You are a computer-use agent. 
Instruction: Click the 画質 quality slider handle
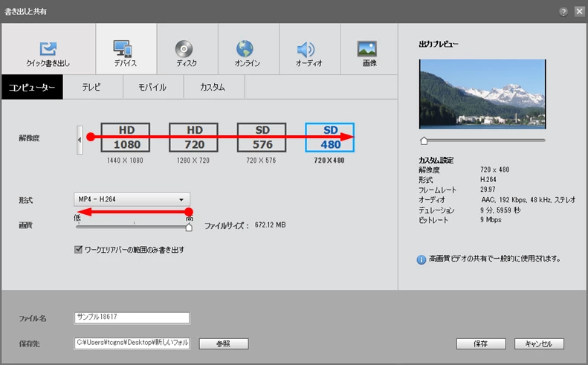[x=189, y=227]
